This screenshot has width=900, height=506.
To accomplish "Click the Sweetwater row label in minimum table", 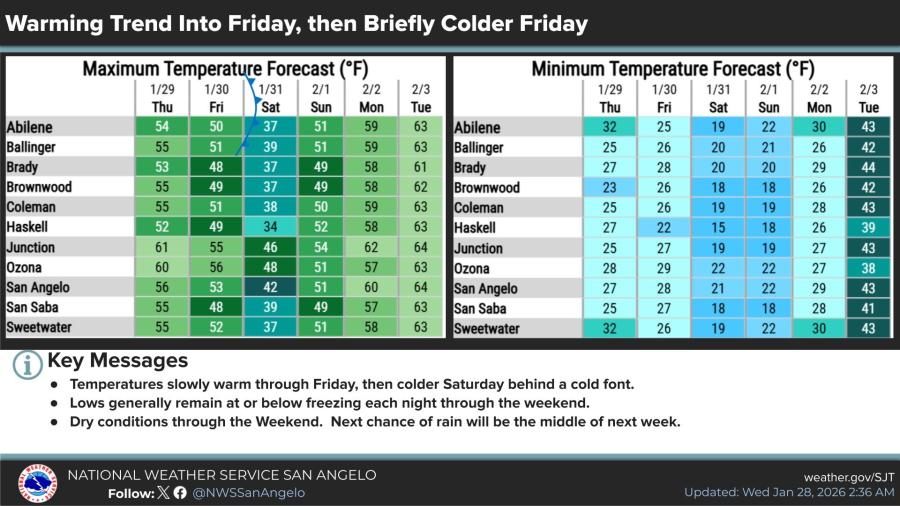I will [487, 328].
